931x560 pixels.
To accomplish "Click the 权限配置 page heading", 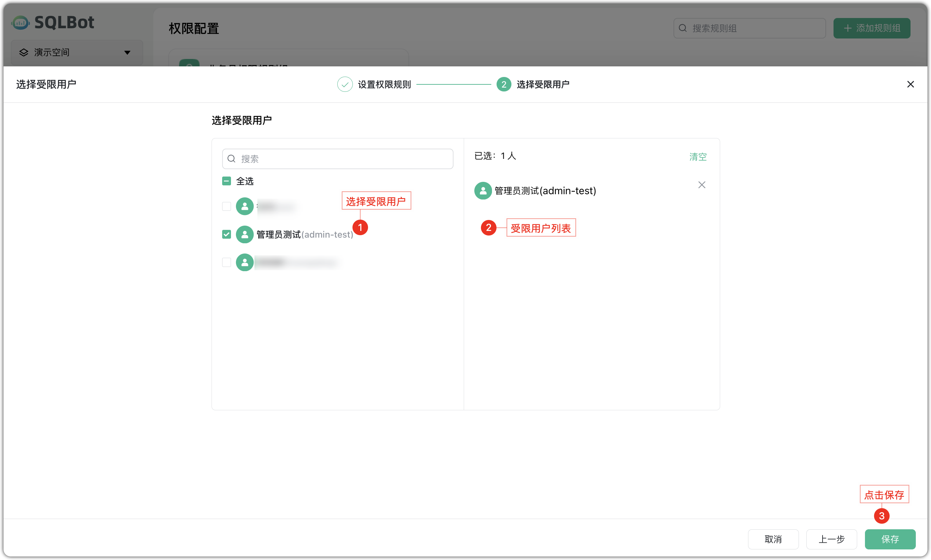I will (x=193, y=28).
